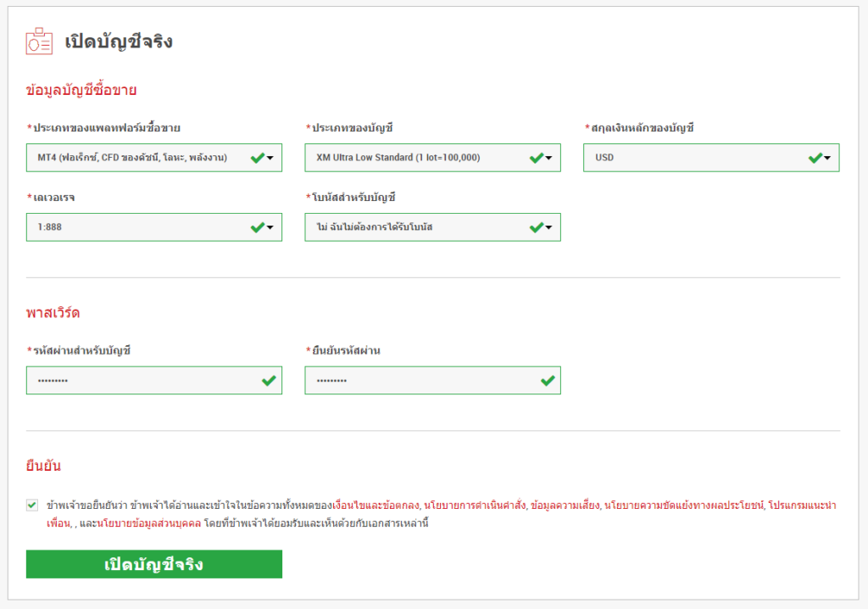This screenshot has height=609, width=868.
Task: Click green checkmark in USD currency field
Action: coord(815,158)
